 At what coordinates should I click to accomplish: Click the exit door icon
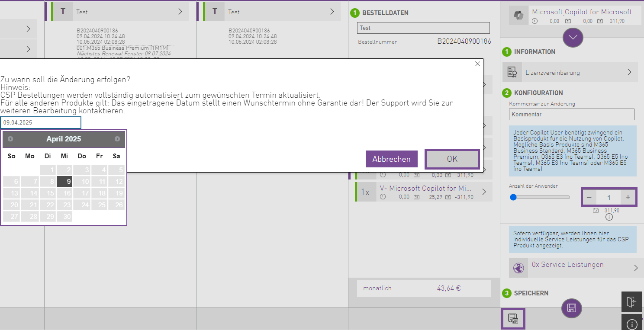(632, 302)
